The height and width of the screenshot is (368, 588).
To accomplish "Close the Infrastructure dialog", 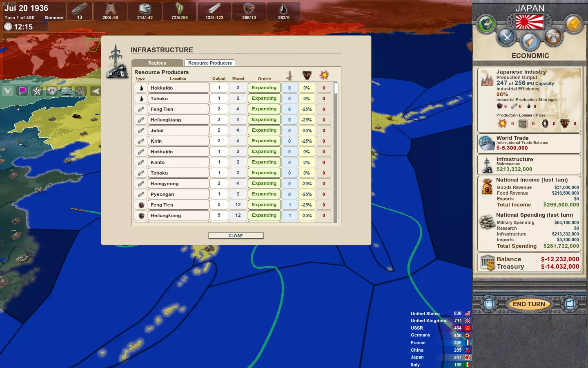I will (x=236, y=236).
